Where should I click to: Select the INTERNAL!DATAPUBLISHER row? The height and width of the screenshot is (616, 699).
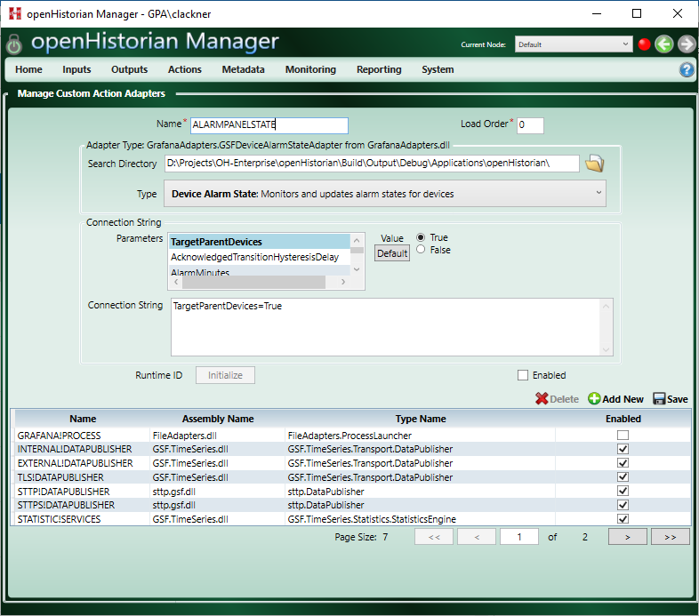tap(352, 449)
